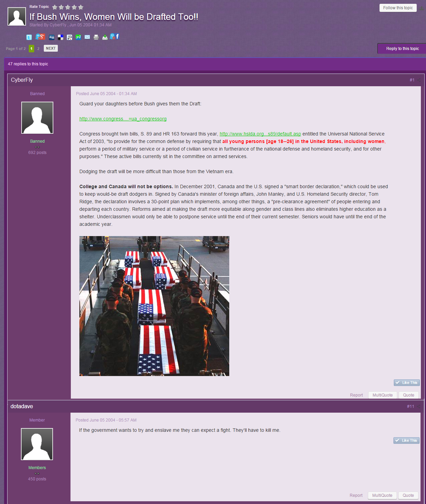The image size is (426, 504).
Task: Click Reply to this topic button
Action: 402,49
